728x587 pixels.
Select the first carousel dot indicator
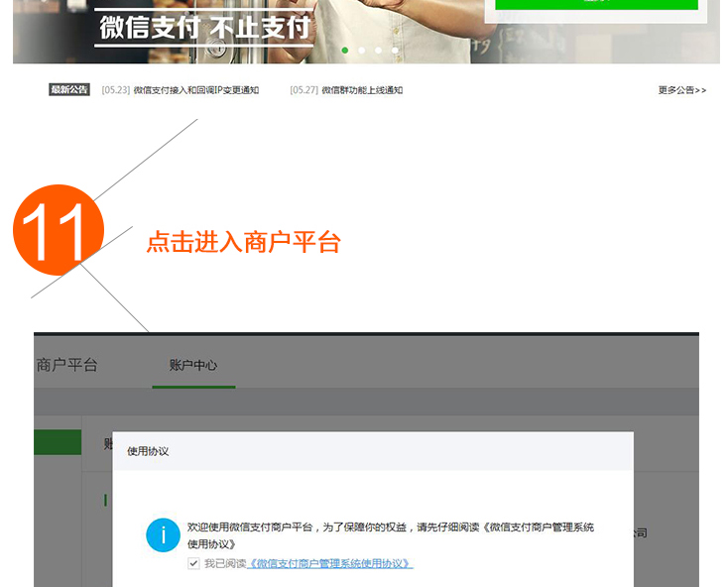pos(345,51)
